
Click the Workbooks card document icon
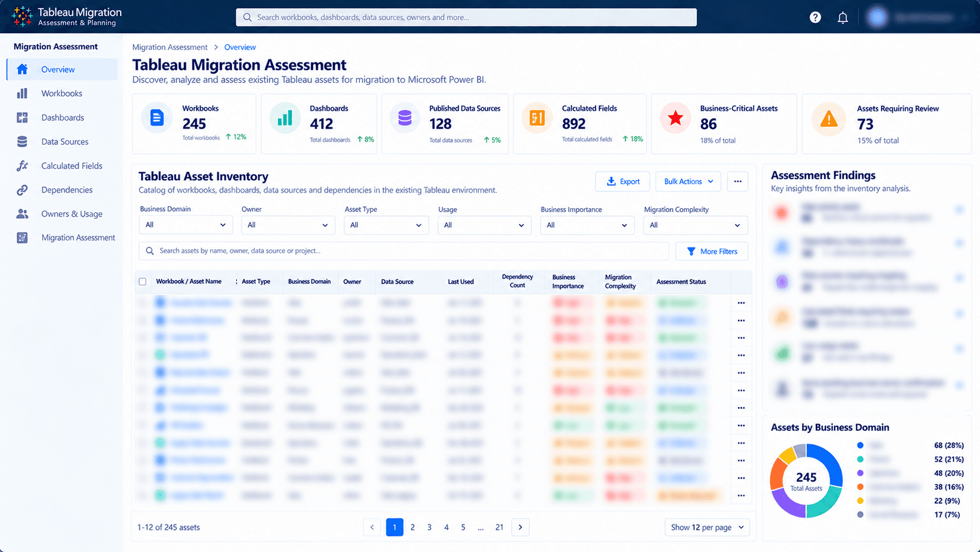[x=156, y=117]
